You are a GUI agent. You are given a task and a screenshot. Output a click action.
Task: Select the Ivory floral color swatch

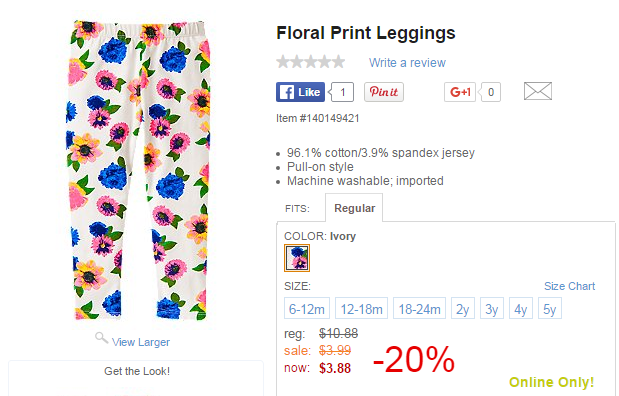click(x=297, y=258)
